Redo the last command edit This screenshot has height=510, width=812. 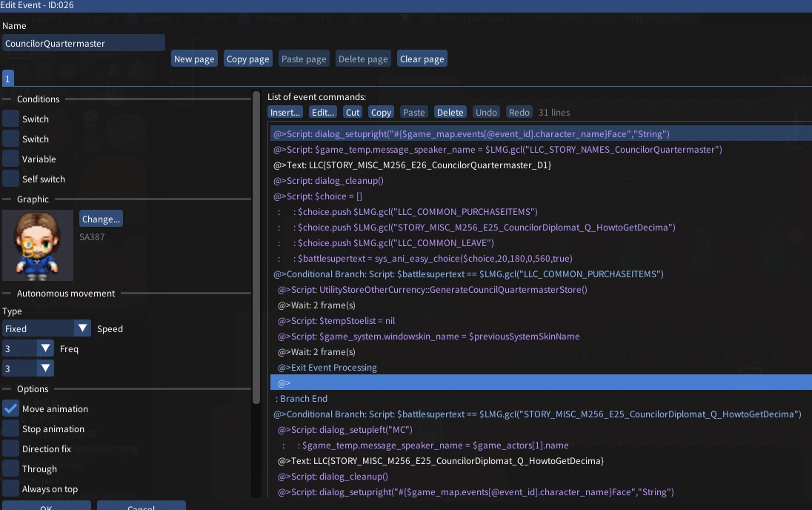(x=519, y=112)
